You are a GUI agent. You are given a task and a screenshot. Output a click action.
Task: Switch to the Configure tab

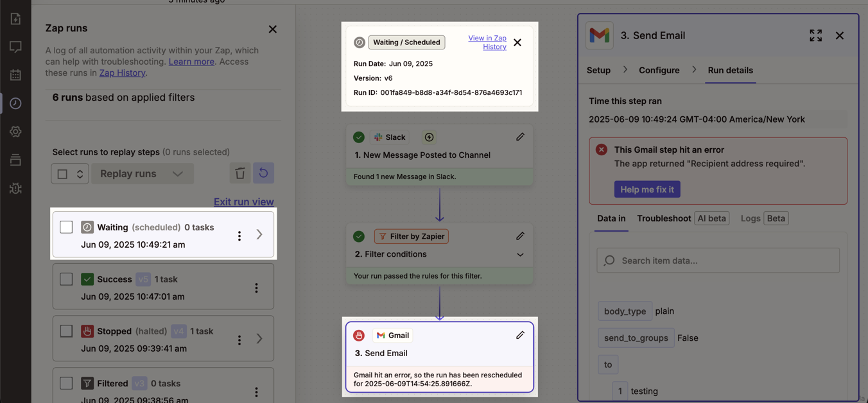coord(659,70)
